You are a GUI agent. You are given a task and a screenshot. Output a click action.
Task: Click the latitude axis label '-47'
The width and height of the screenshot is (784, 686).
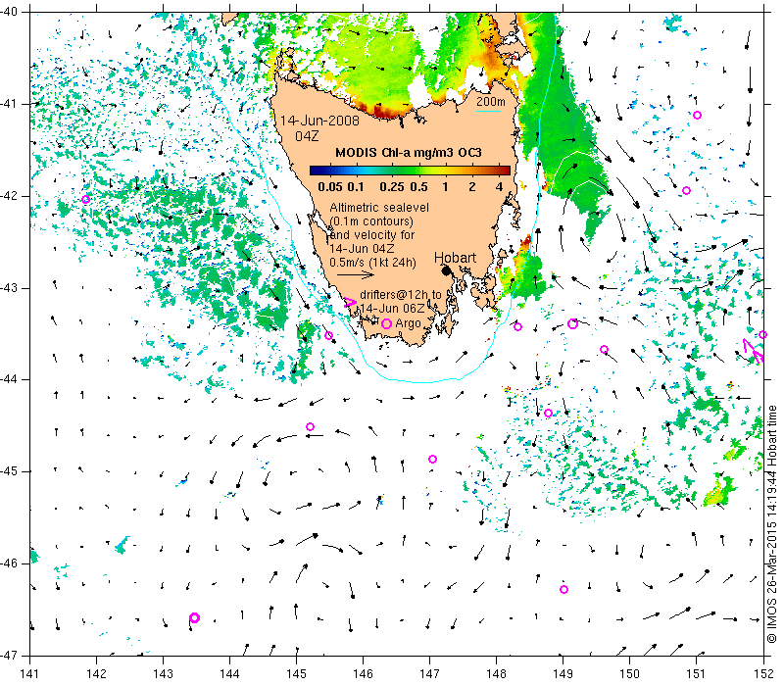8,656
